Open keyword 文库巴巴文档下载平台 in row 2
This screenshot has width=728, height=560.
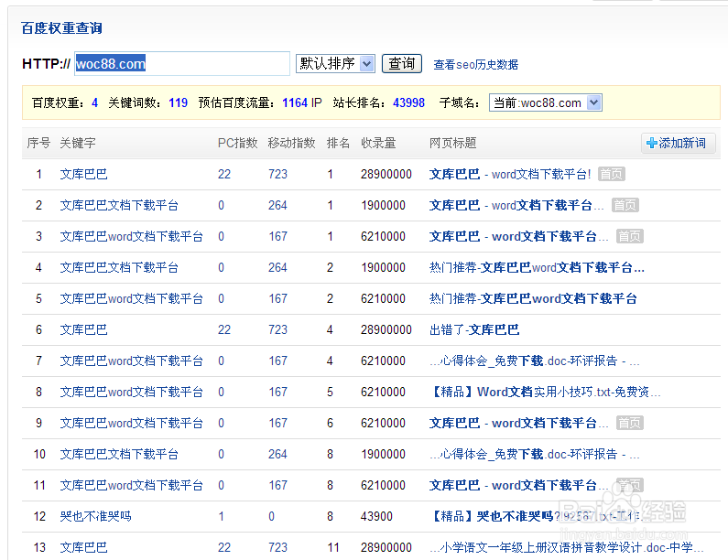pos(119,205)
